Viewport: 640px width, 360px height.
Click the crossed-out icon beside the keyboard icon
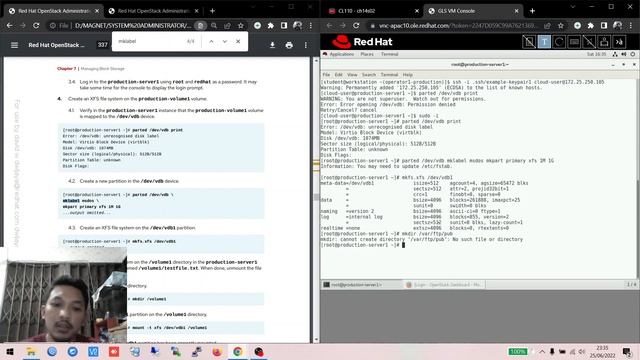click(x=589, y=42)
